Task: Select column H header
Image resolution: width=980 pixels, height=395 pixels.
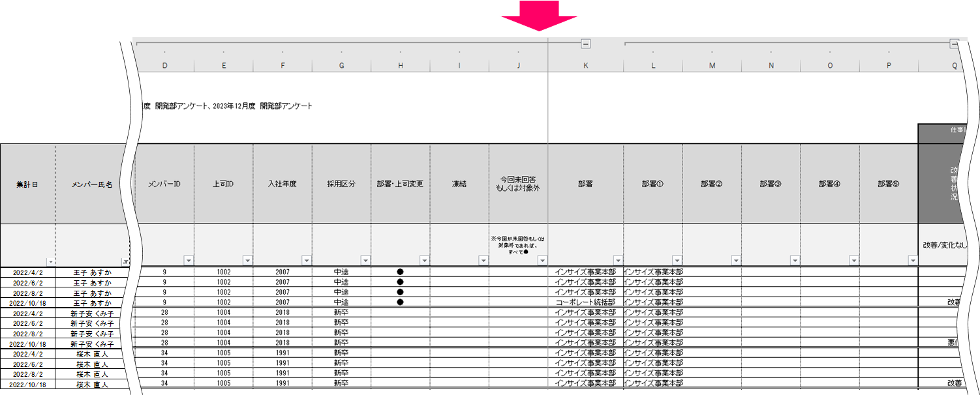Action: tap(401, 65)
